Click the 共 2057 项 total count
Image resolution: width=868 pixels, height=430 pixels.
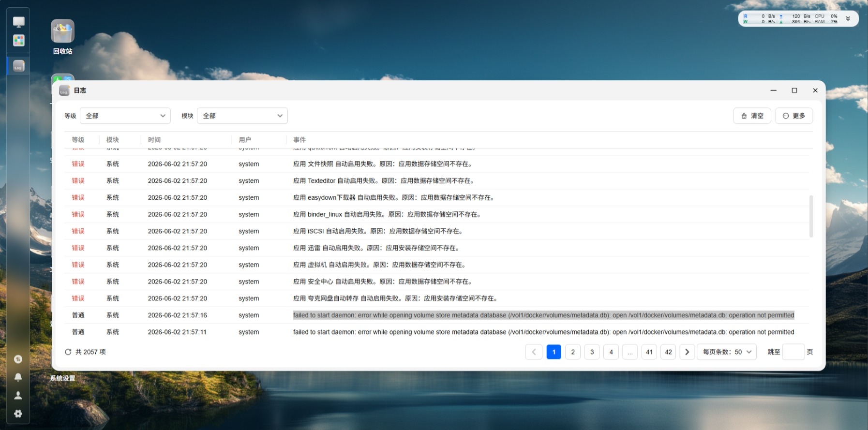pyautogui.click(x=90, y=352)
